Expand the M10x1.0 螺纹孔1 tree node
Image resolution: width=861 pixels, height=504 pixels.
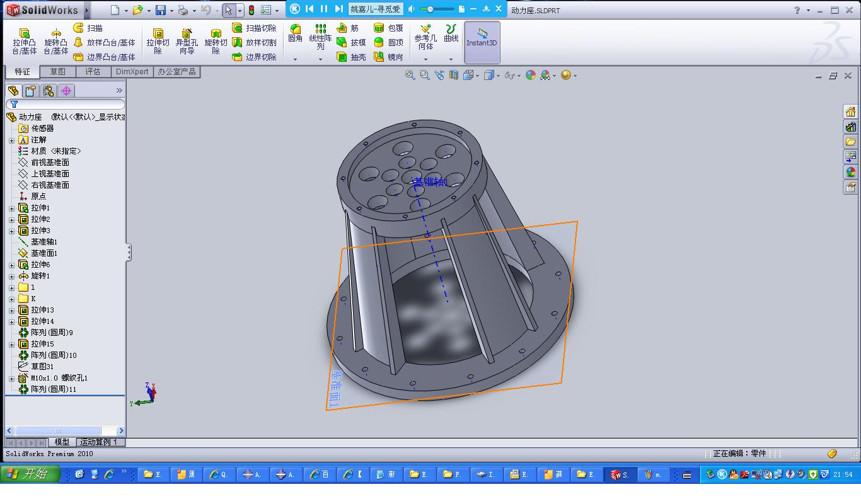[11, 379]
